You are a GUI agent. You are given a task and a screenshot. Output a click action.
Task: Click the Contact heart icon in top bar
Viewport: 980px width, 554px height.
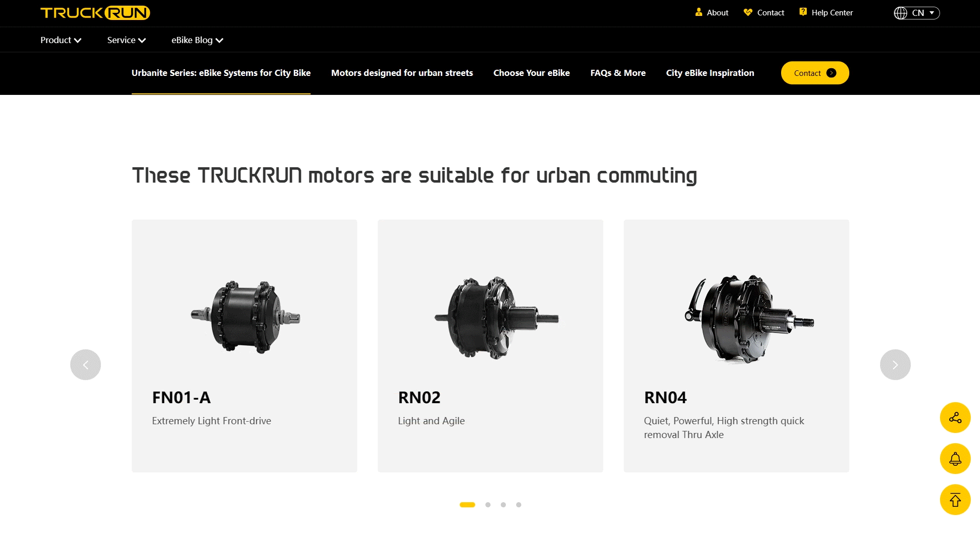tap(748, 12)
